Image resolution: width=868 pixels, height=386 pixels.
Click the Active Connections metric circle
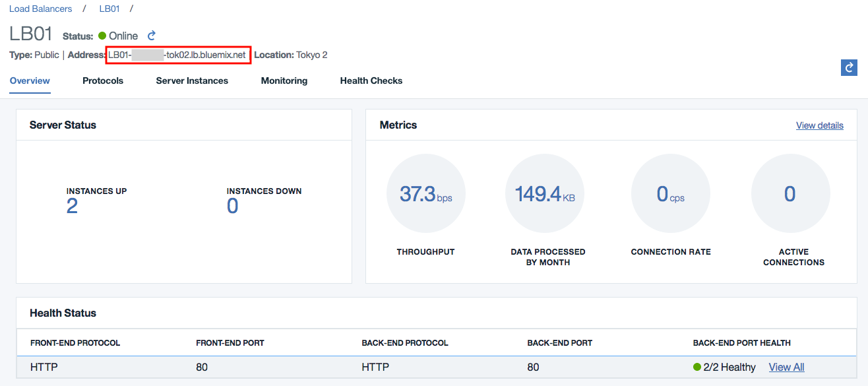(790, 193)
